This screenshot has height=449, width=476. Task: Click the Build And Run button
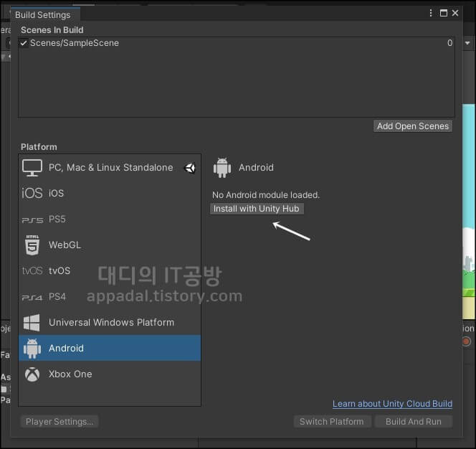pos(414,422)
